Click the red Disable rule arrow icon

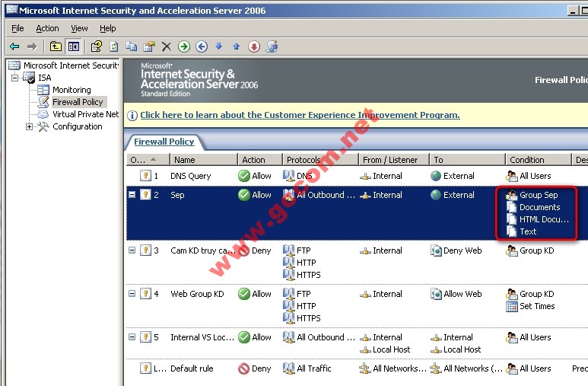click(x=254, y=46)
